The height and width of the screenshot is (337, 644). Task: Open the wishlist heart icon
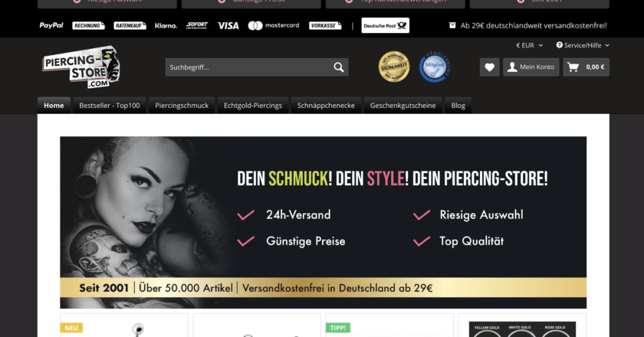tap(490, 67)
